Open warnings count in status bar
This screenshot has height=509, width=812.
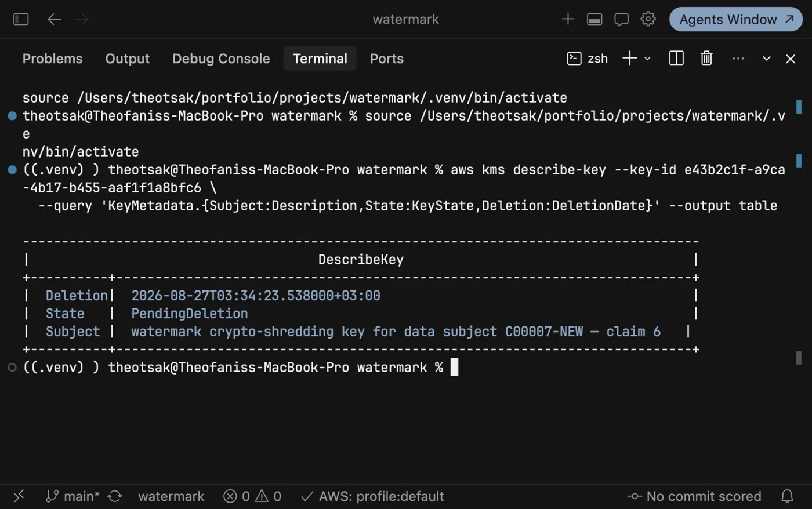(x=269, y=496)
